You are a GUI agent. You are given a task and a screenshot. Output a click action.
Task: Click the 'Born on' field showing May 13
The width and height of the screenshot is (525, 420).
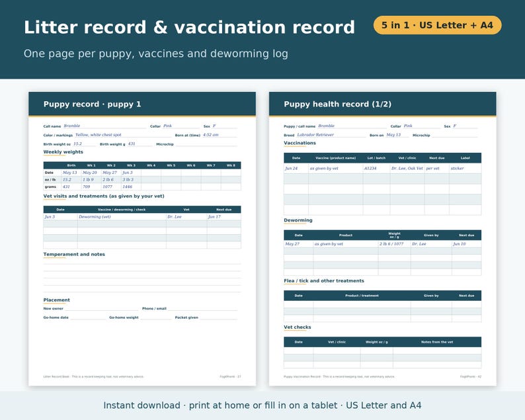pos(397,135)
